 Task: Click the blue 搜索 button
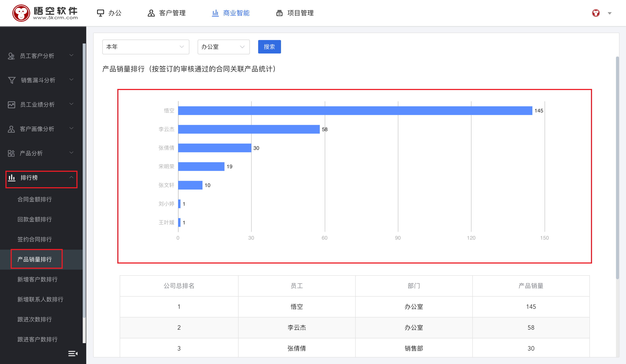tap(269, 47)
